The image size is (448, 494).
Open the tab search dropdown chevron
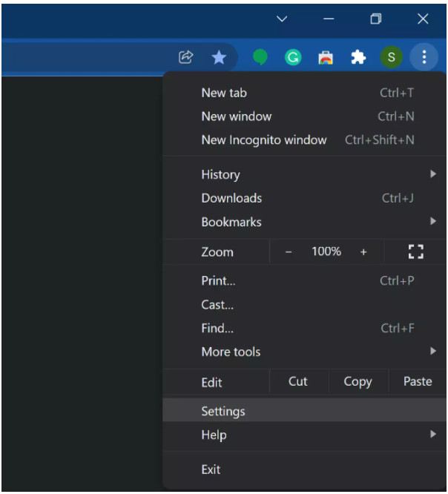[x=282, y=19]
